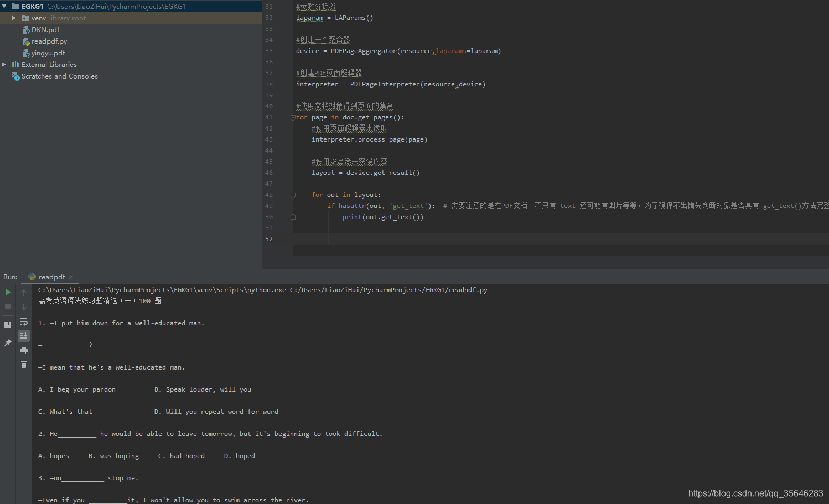Rerun the readpdf script

pyautogui.click(x=8, y=292)
